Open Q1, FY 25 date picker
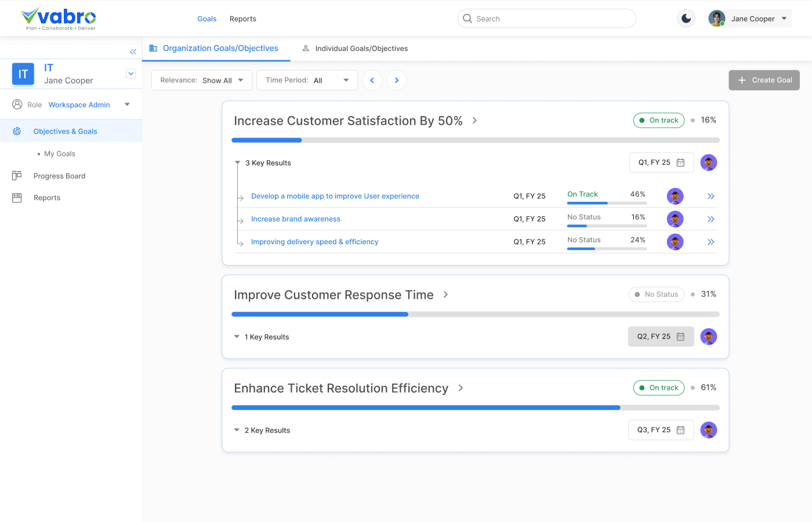Image resolution: width=812 pixels, height=522 pixels. [x=662, y=162]
